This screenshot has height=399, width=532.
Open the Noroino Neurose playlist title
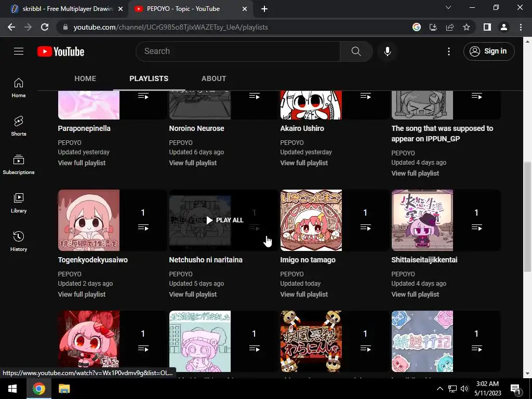point(196,128)
